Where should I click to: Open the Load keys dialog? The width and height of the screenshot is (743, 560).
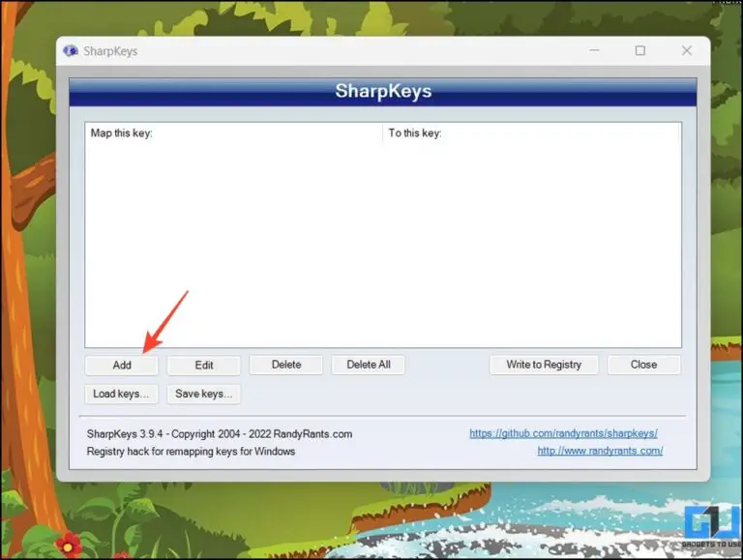pos(122,394)
